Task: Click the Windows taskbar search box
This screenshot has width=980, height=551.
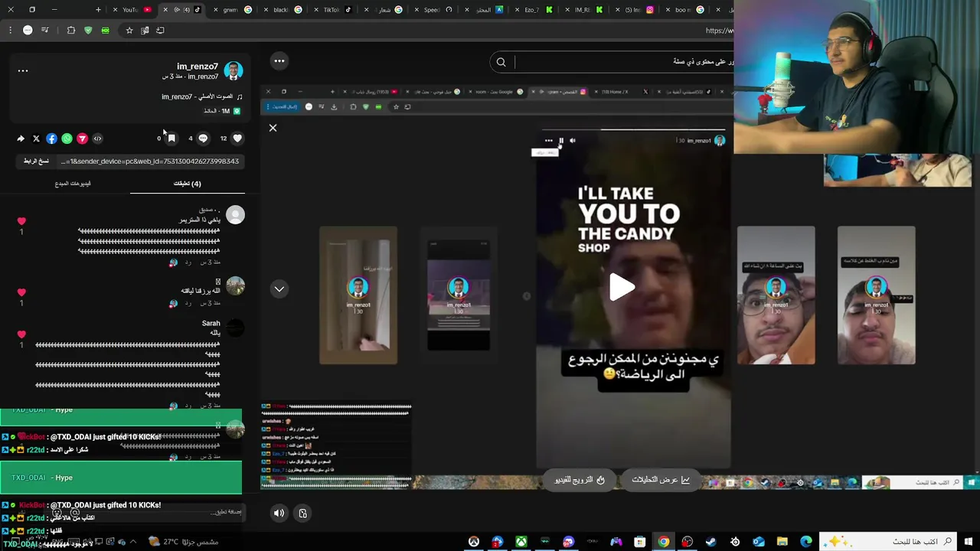Action: 888,542
